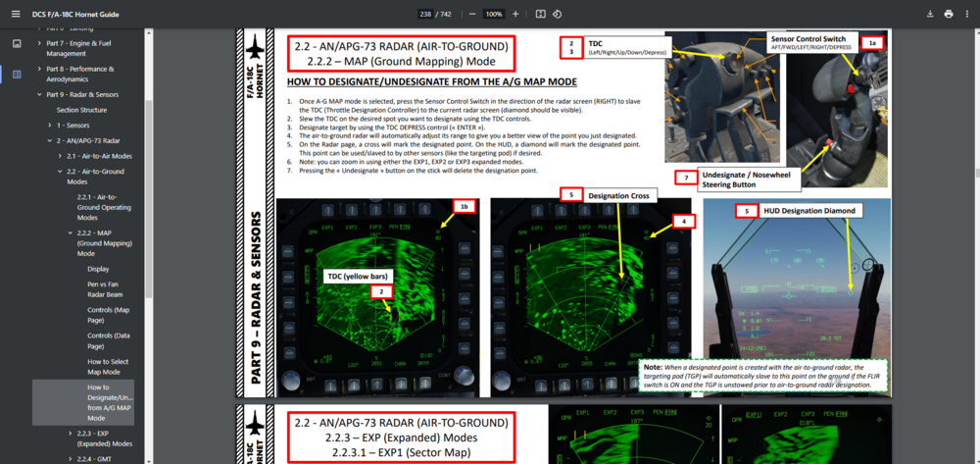This screenshot has width=980, height=464.
Task: Zoom out with the minus button
Action: click(472, 14)
